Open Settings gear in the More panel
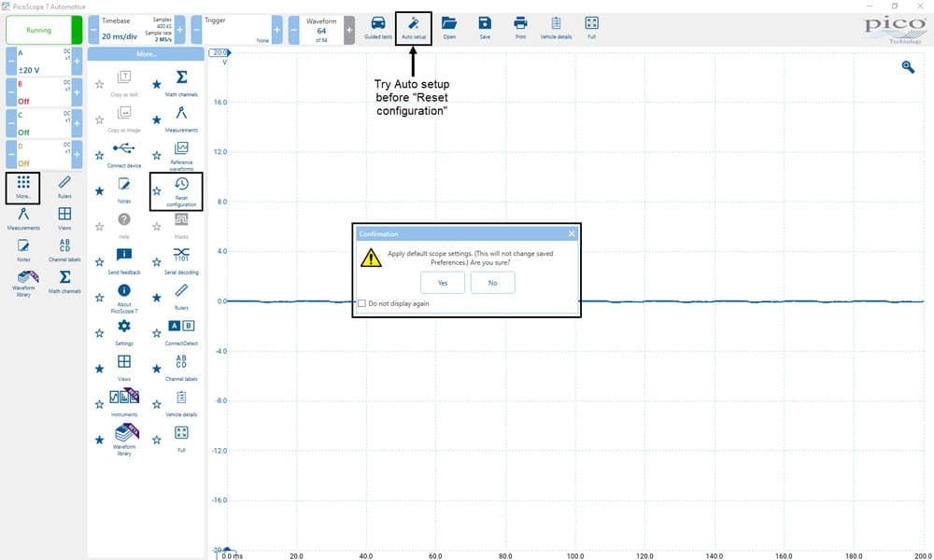Viewport: 934px width, 560px height. tap(124, 332)
